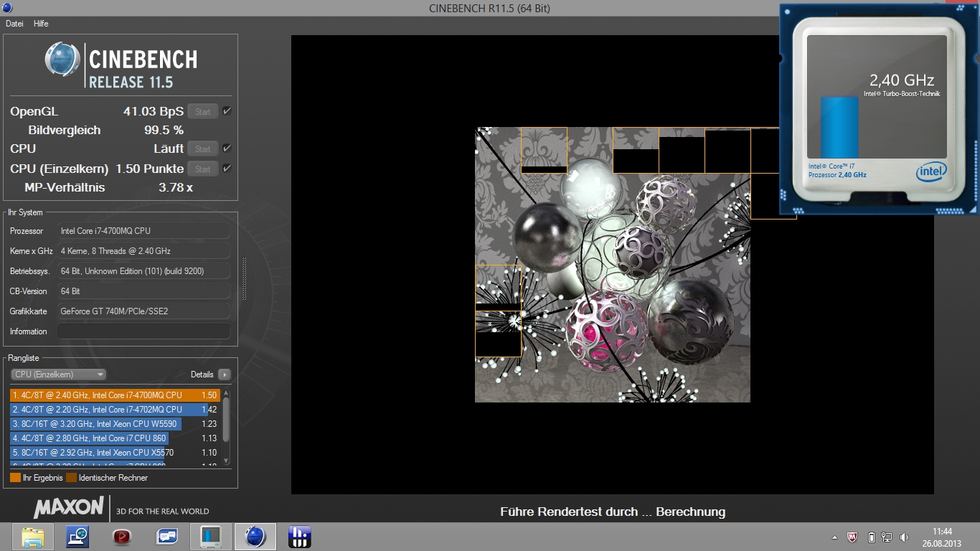This screenshot has height=551, width=980.
Task: Select the Betriebssys. value field
Action: [x=143, y=271]
